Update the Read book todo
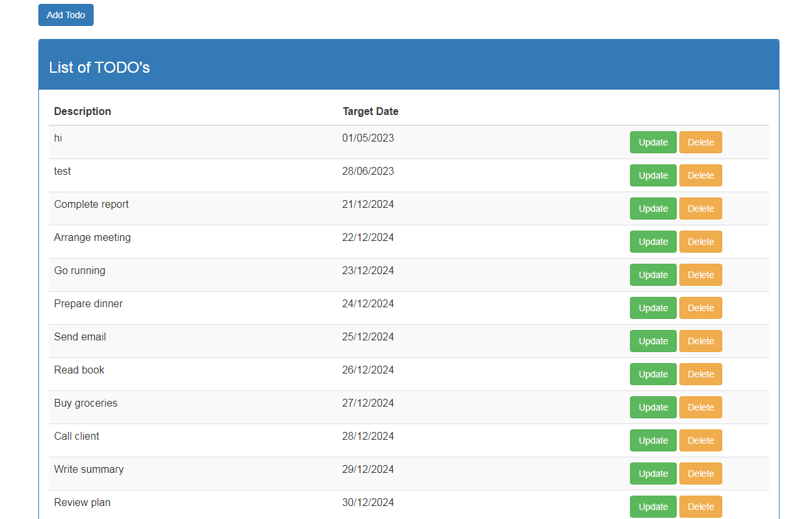Screen dimensions: 812x519 tap(653, 374)
